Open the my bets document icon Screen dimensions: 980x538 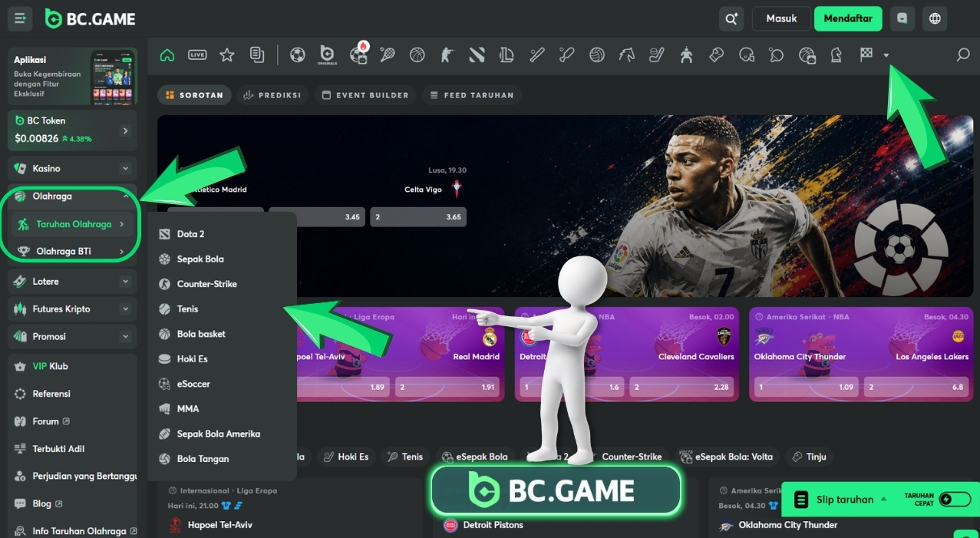[x=257, y=54]
